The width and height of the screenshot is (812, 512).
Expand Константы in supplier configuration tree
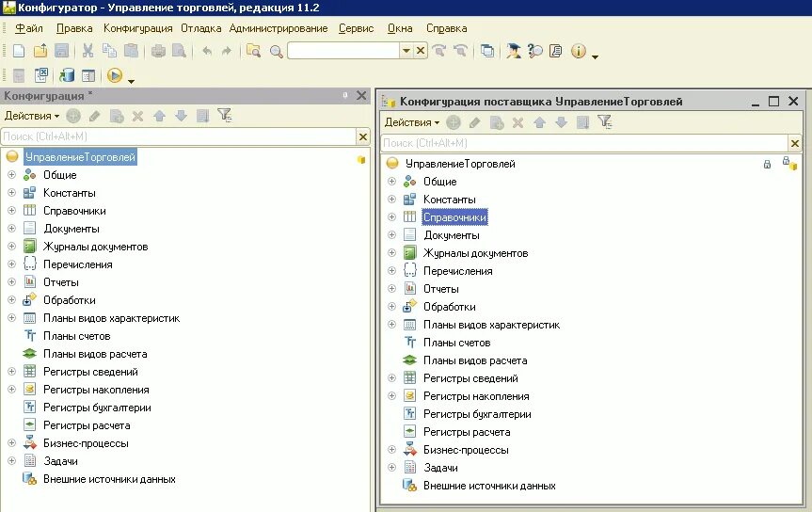click(391, 199)
